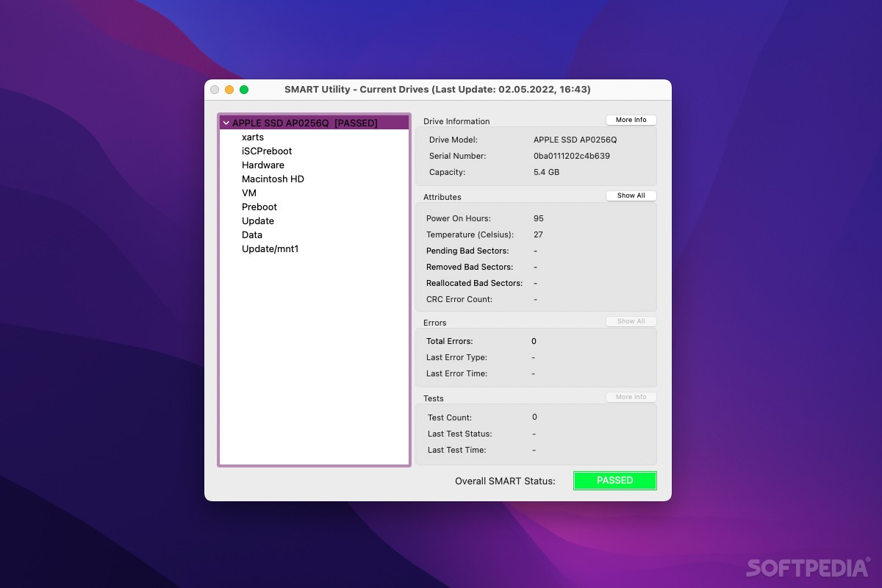Click the Last Test Time label
Image resolution: width=882 pixels, height=588 pixels.
point(457,450)
